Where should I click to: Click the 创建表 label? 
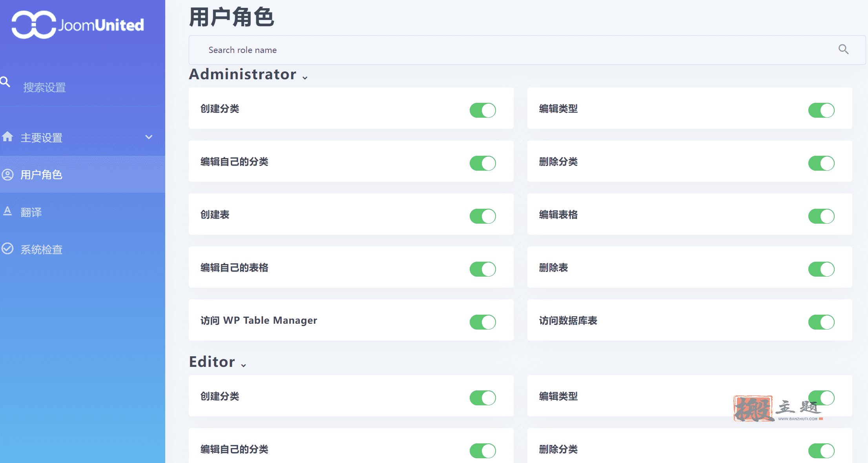215,215
